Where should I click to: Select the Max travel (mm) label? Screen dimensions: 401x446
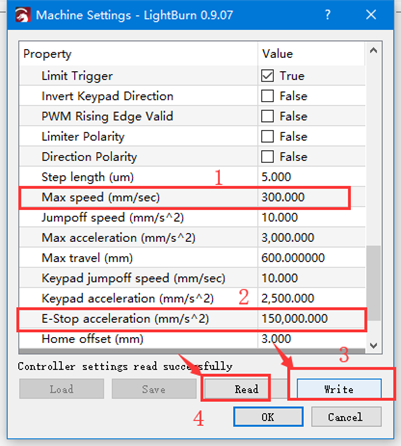coord(87,258)
